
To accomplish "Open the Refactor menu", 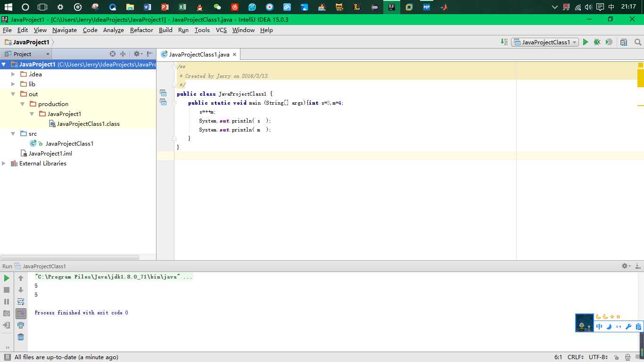I will coord(141,30).
